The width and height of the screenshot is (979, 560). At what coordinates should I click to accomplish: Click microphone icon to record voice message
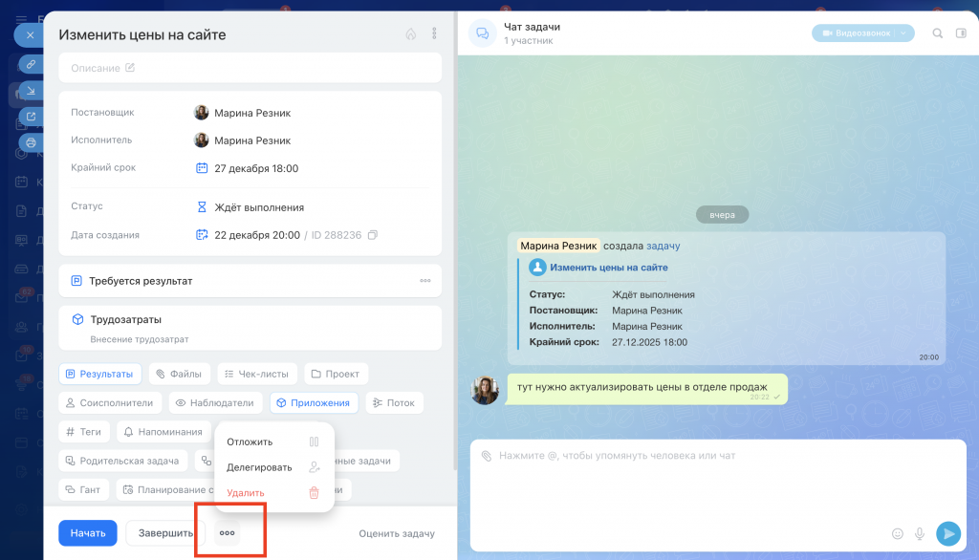tap(920, 533)
